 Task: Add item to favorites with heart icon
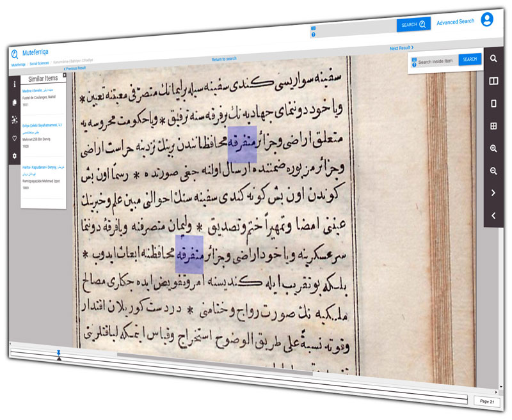15,138
